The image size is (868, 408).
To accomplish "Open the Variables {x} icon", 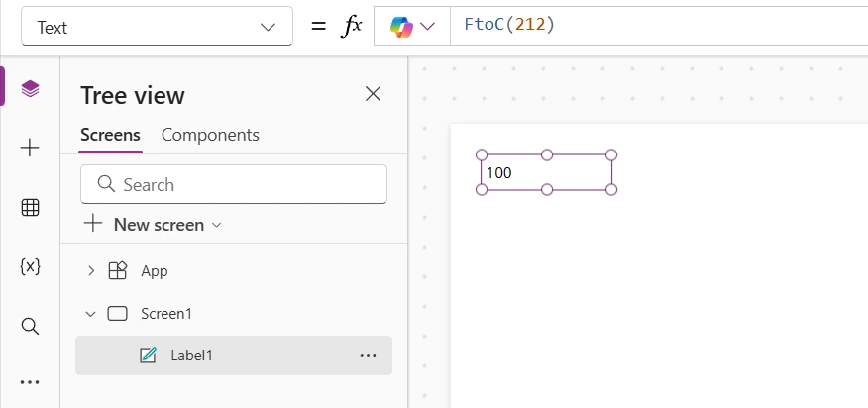I will pos(30,265).
